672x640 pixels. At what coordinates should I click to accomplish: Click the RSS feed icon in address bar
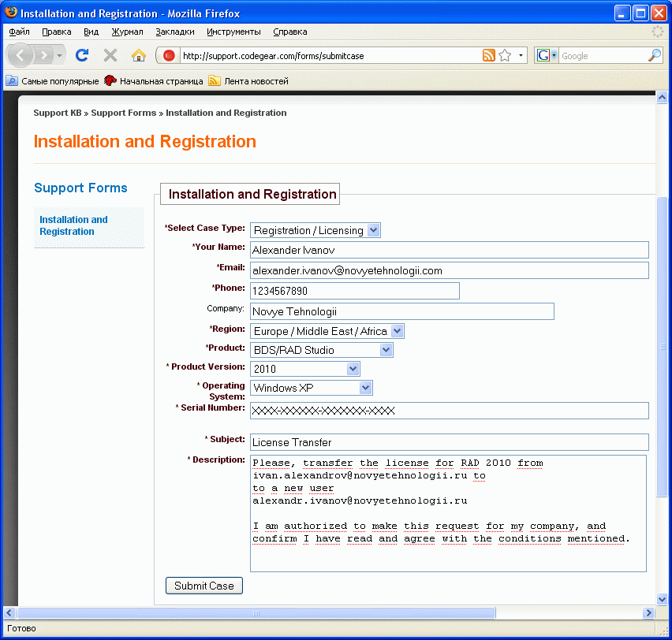[488, 55]
